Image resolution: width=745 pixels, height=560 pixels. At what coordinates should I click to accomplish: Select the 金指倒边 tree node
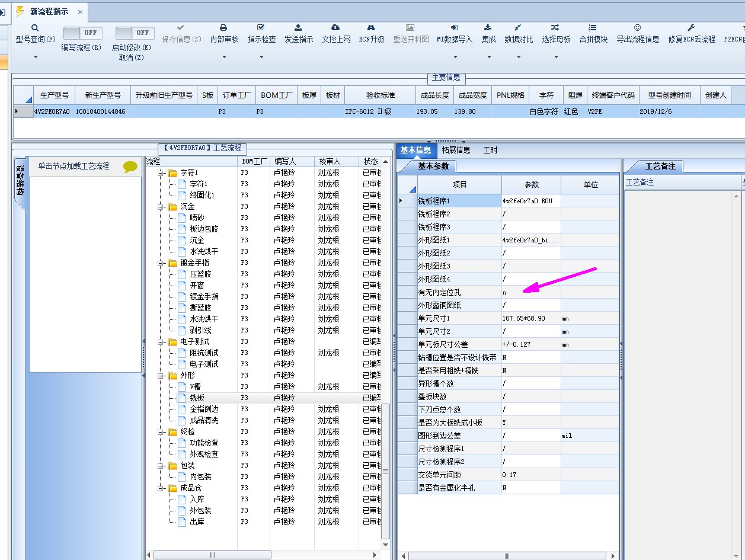click(x=204, y=409)
